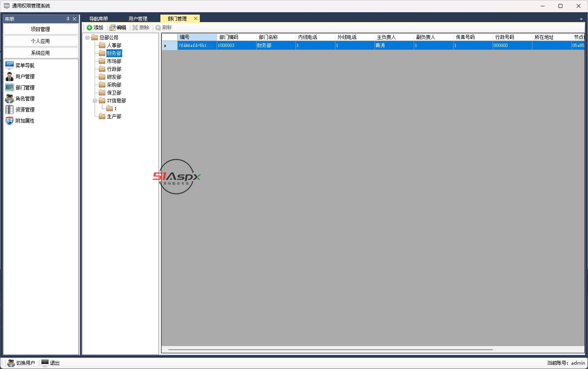Click the 财务部 cell in the grid
588x369 pixels.
(276, 45)
